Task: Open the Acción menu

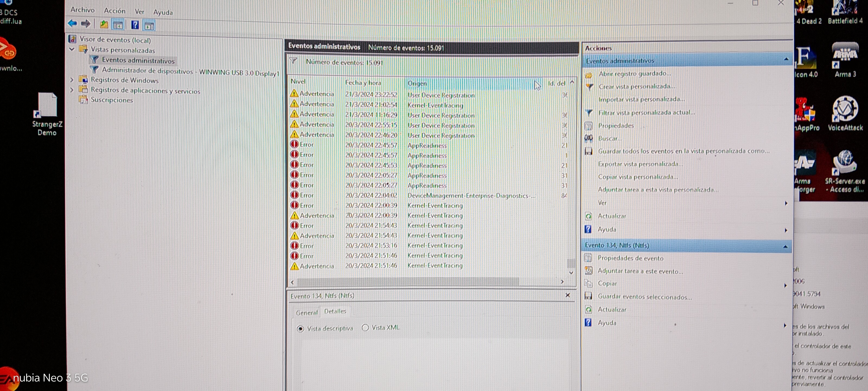Action: coord(114,11)
